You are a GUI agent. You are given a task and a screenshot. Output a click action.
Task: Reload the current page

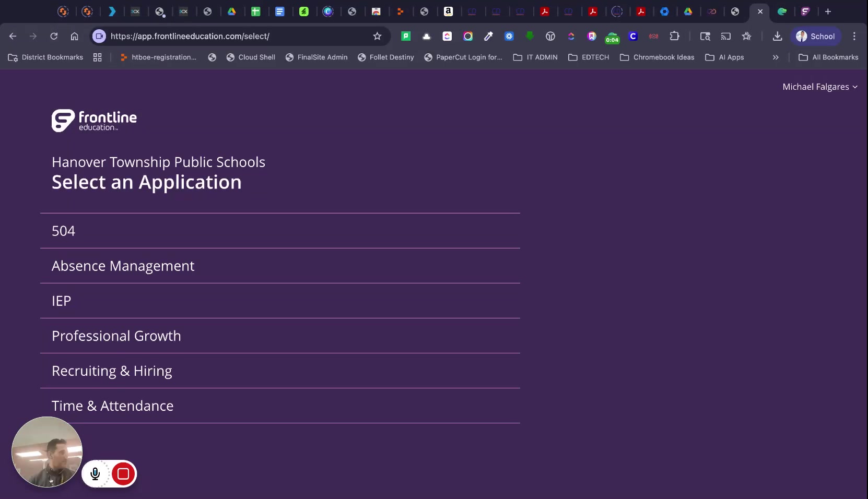(x=54, y=36)
